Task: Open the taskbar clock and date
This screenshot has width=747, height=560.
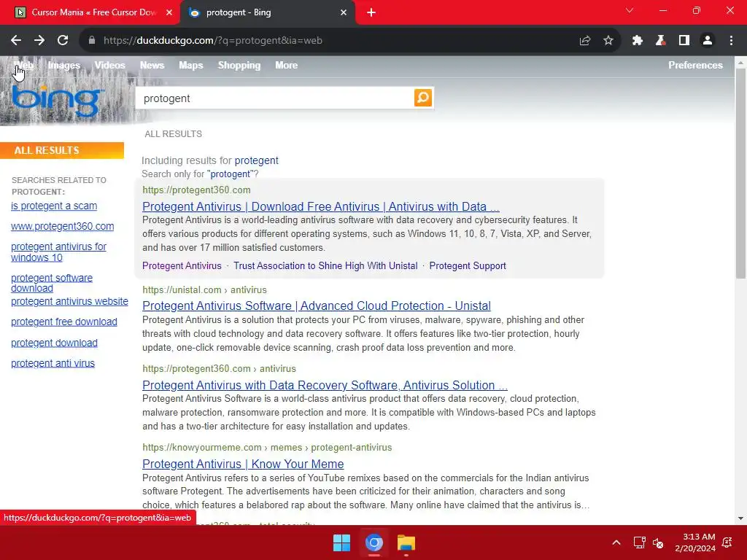Action: 695,542
